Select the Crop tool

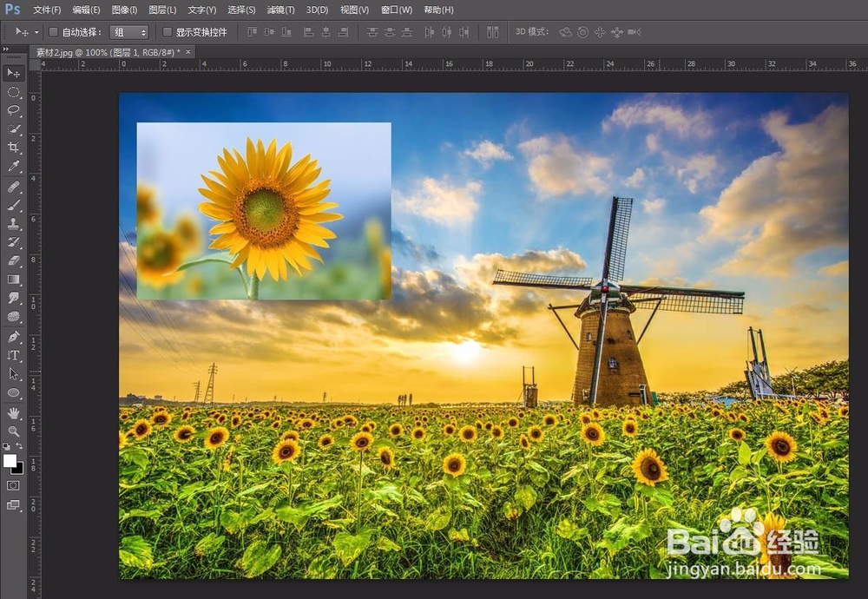(x=13, y=148)
